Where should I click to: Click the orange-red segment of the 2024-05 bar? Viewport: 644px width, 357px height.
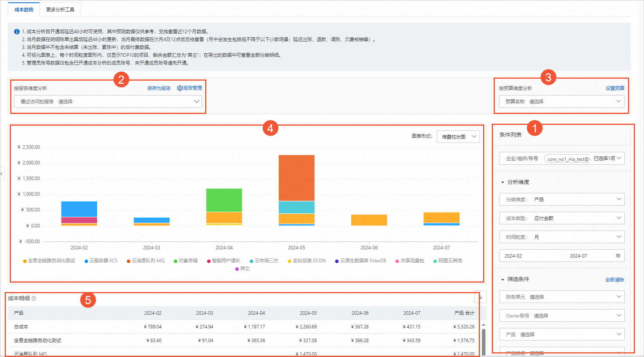tap(296, 178)
